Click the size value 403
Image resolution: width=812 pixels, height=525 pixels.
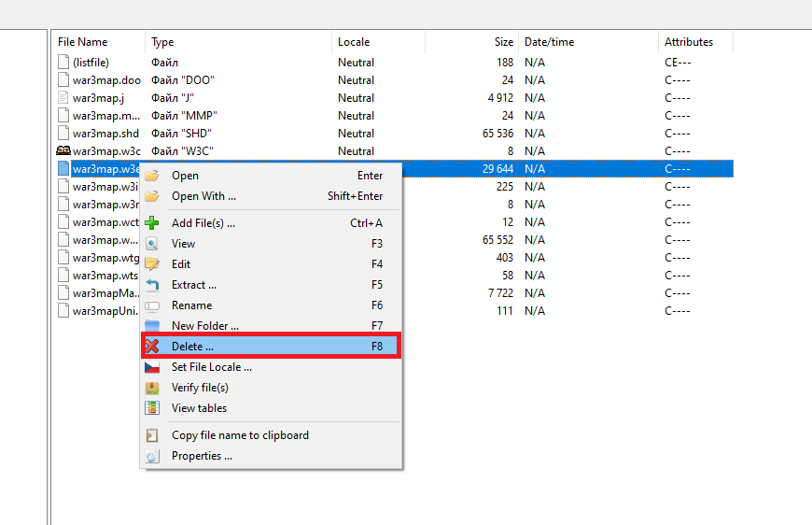point(505,258)
